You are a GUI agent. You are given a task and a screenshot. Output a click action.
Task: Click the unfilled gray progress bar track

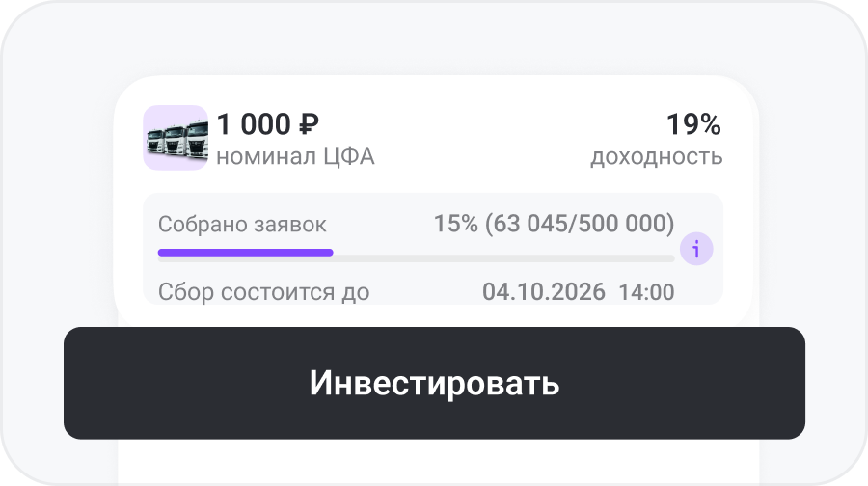click(502, 256)
